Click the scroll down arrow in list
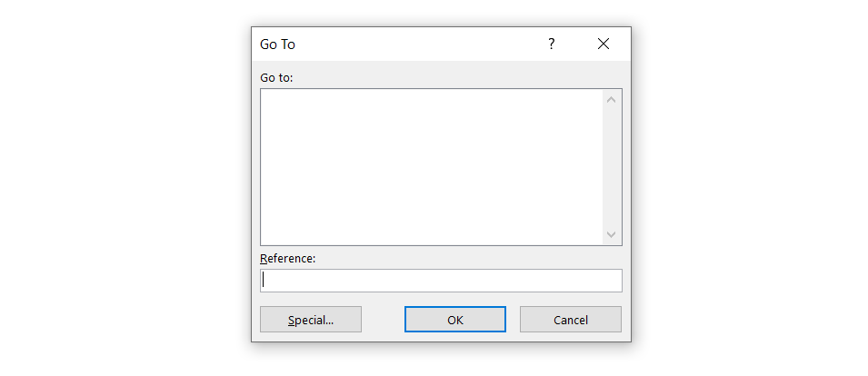Screen dimensions: 868x376 click(611, 234)
